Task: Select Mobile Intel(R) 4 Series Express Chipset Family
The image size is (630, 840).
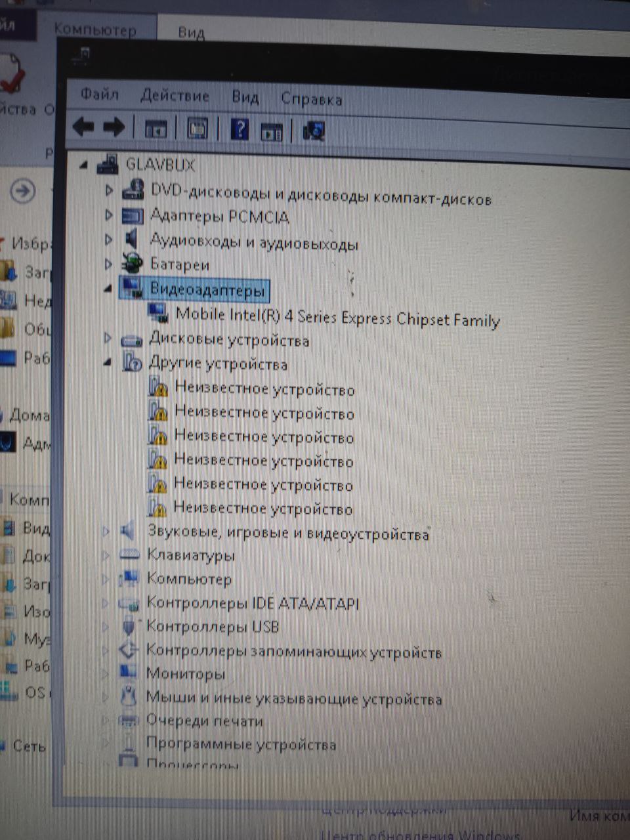Action: (337, 318)
